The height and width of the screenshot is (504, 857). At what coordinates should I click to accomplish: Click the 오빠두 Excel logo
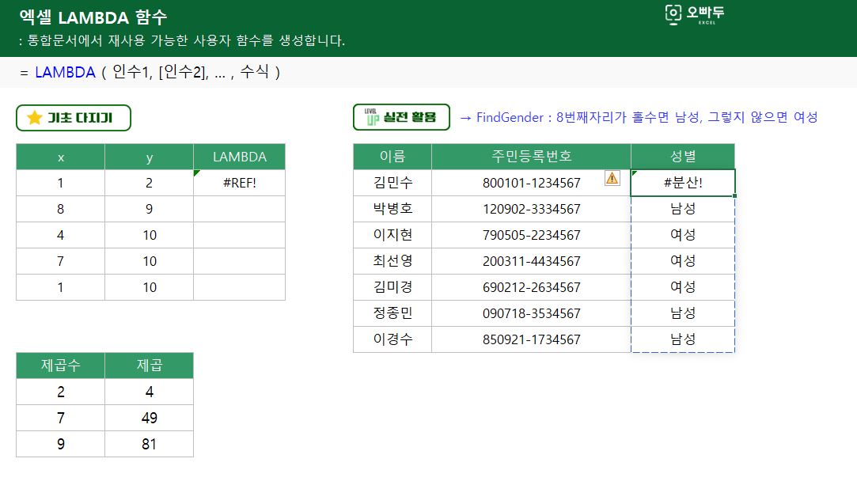click(x=694, y=14)
